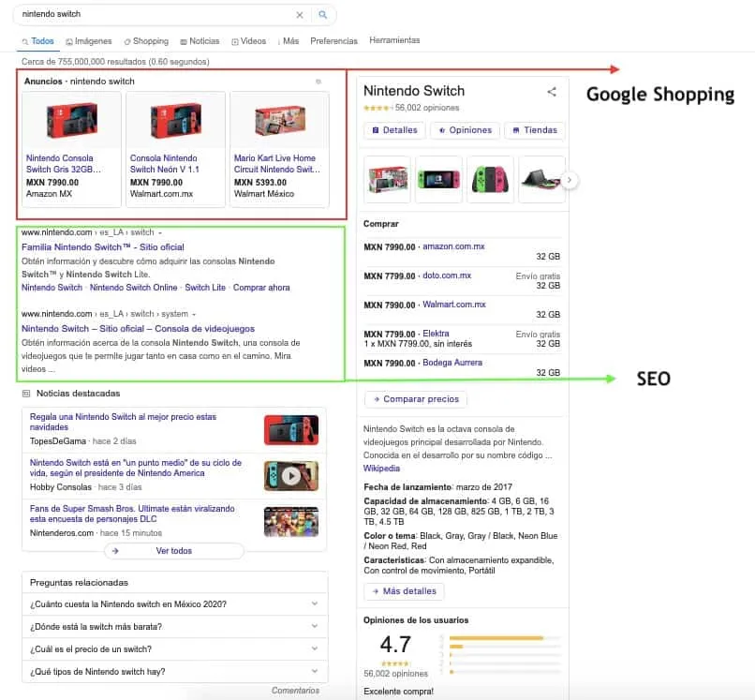755x700 pixels.
Task: Open the Super Smash Bros. Ultimate news article
Action: pyautogui.click(x=132, y=514)
